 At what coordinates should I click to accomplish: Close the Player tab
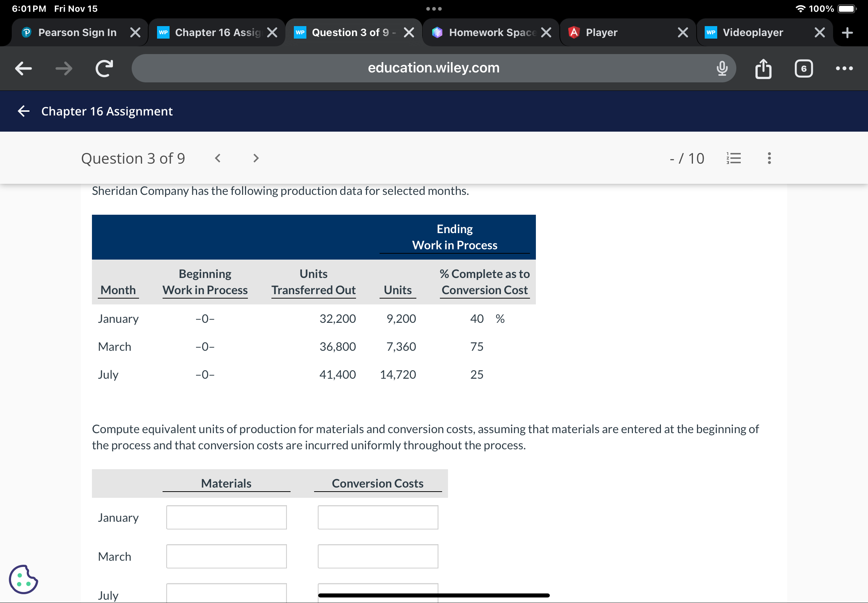coord(683,32)
